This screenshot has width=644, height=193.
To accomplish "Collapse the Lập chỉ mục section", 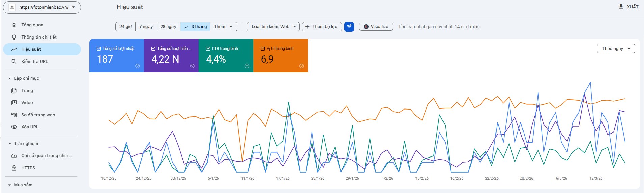I will click(x=10, y=78).
